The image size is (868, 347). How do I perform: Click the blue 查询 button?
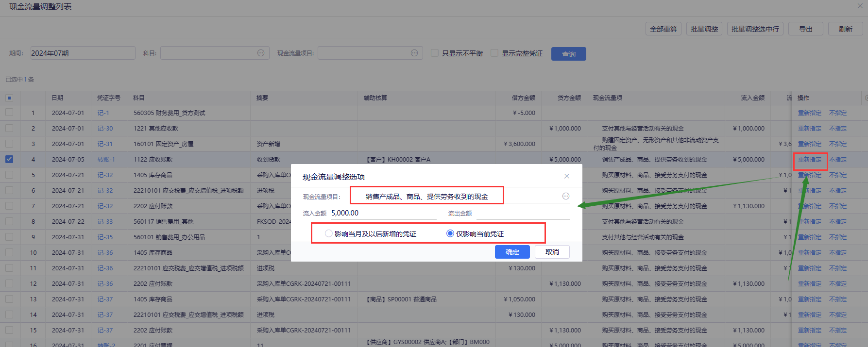(568, 54)
